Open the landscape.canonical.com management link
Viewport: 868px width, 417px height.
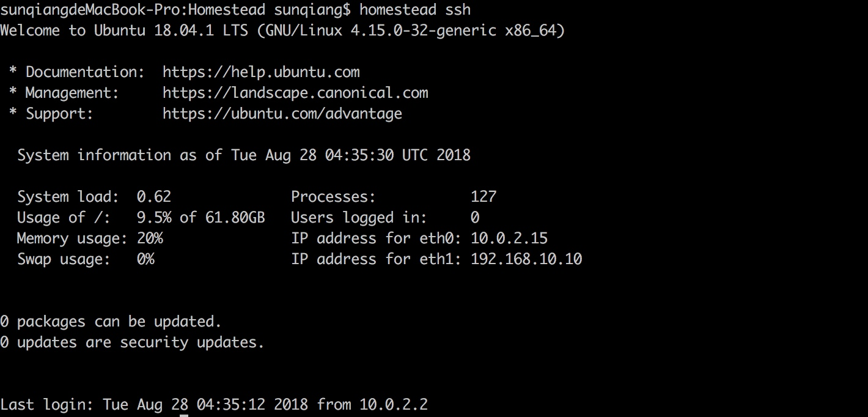click(x=295, y=93)
